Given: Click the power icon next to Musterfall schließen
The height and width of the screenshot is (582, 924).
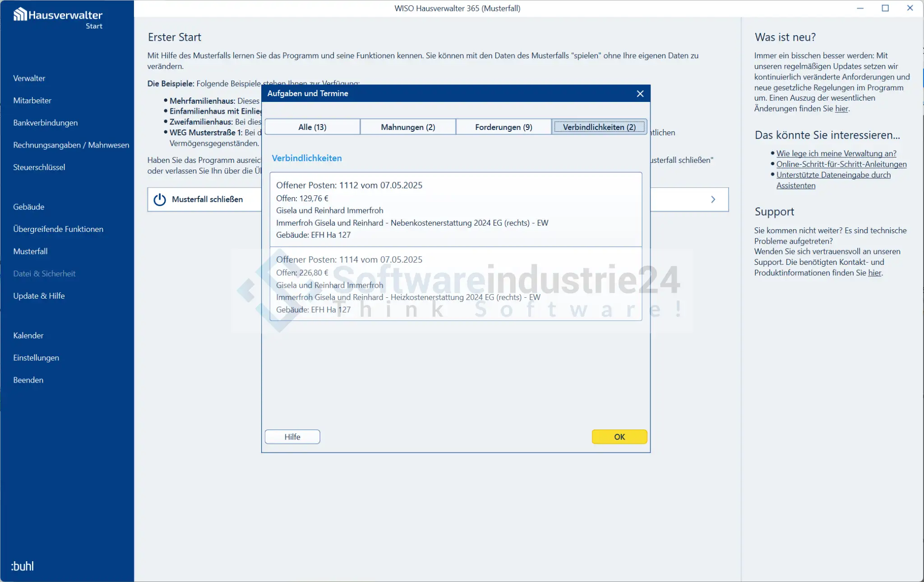Looking at the screenshot, I should click(x=160, y=199).
